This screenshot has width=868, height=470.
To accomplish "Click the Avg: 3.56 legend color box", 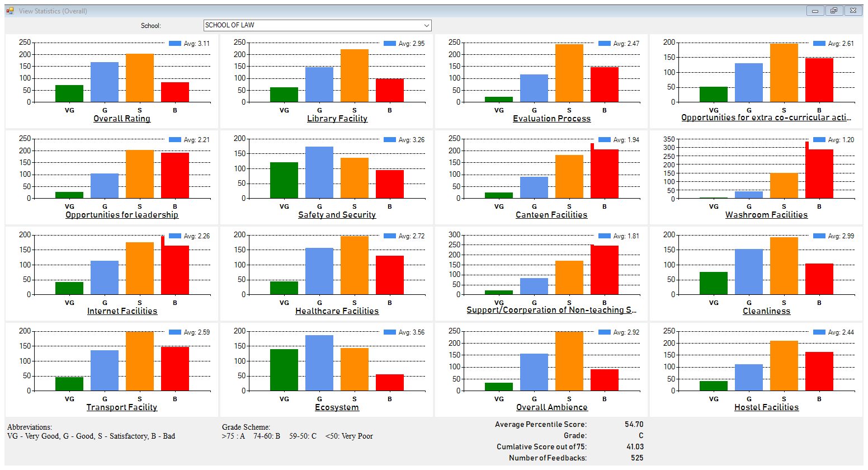I will point(390,332).
